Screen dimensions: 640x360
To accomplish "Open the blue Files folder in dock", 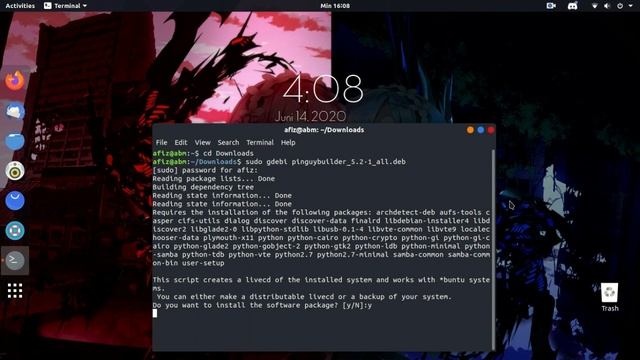I will click(x=15, y=141).
